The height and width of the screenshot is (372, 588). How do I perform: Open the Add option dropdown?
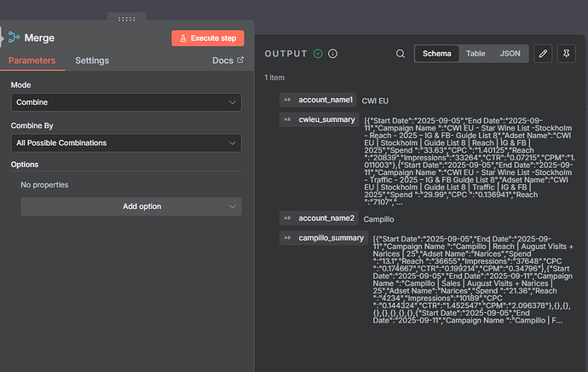tap(131, 206)
